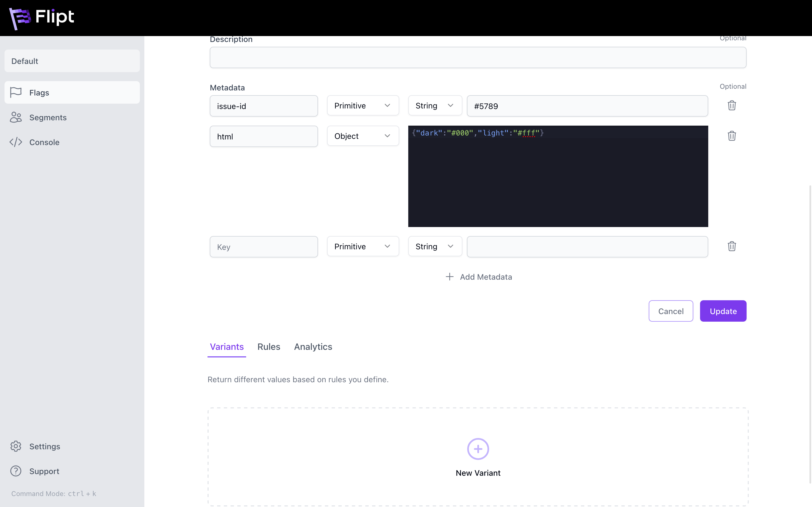
Task: Open the Console page
Action: click(44, 142)
